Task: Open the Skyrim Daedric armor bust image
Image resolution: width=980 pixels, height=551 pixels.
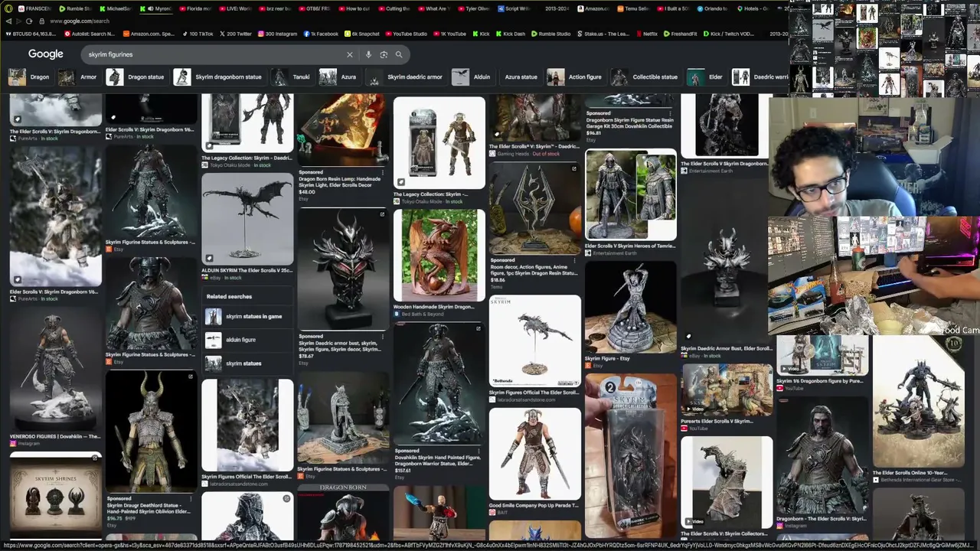Action: pyautogui.click(x=343, y=268)
